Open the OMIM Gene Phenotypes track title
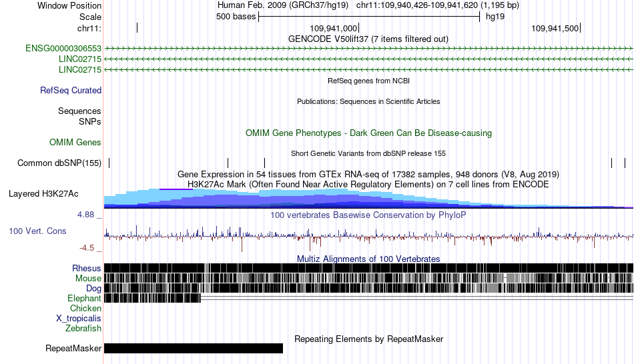Image resolution: width=634 pixels, height=364 pixels. coord(368,133)
